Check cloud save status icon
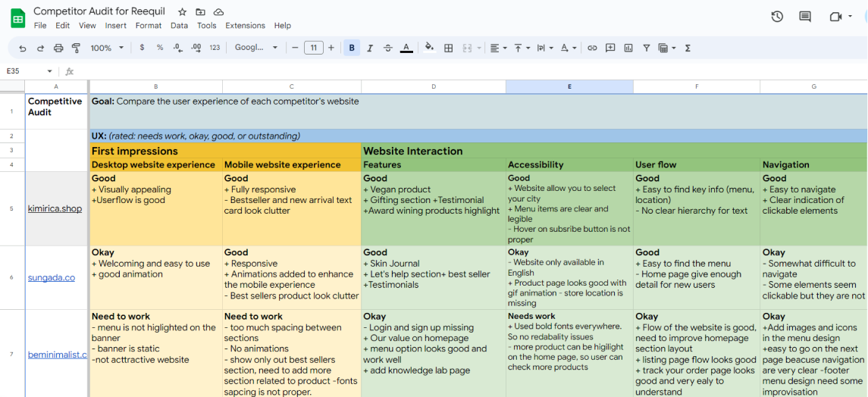The height and width of the screenshot is (397, 868). click(218, 11)
